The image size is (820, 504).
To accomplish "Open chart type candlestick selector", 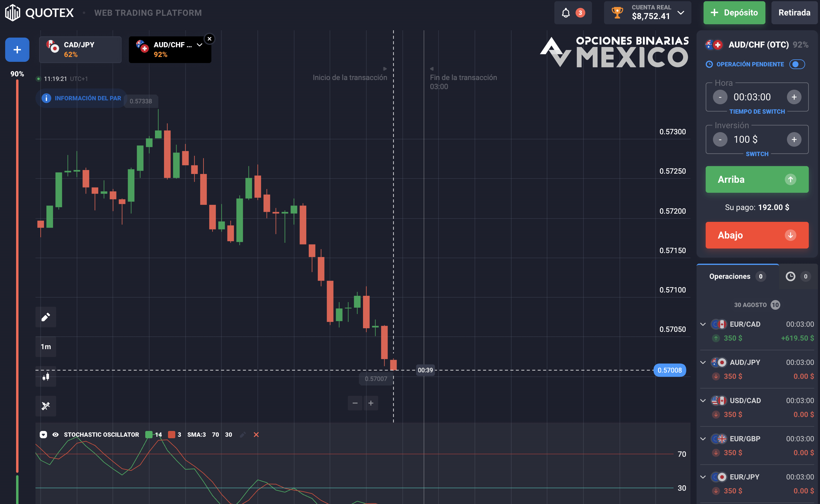I will 46,377.
